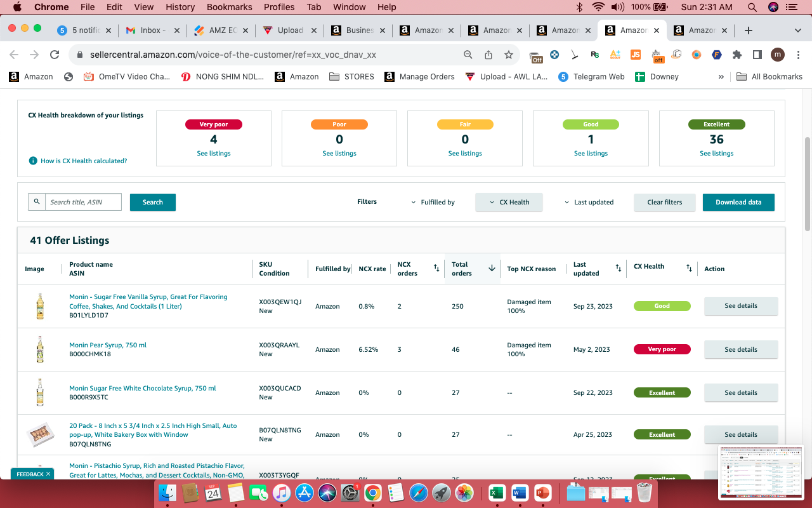Click the Search button

(153, 202)
